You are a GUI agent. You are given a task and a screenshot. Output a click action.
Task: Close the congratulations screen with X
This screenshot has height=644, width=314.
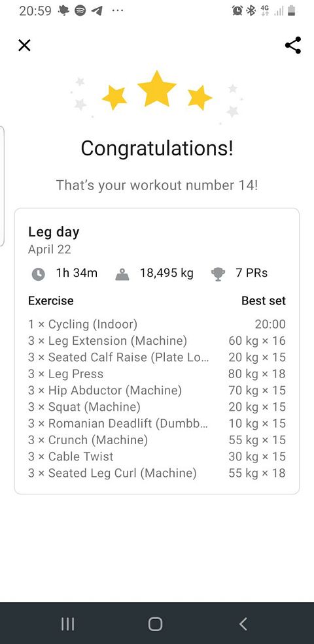pos(24,45)
